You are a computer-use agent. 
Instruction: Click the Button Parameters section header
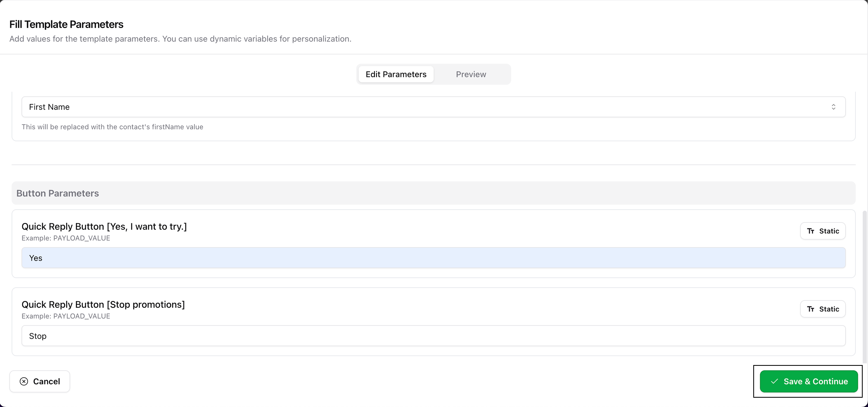(x=58, y=193)
